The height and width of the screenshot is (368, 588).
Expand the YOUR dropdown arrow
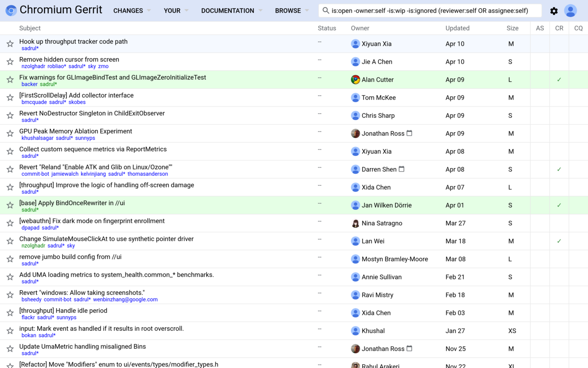coord(186,11)
